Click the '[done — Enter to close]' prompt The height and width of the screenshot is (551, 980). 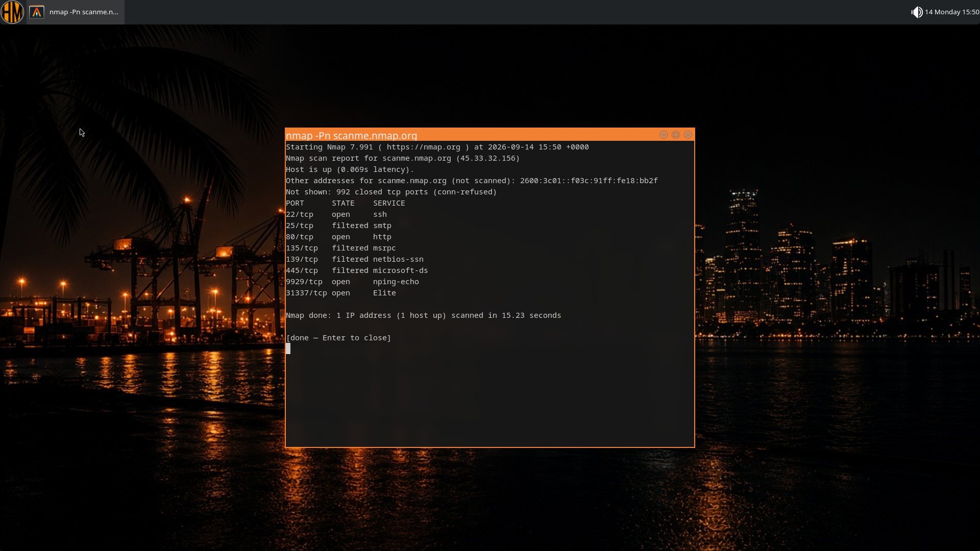click(x=338, y=338)
